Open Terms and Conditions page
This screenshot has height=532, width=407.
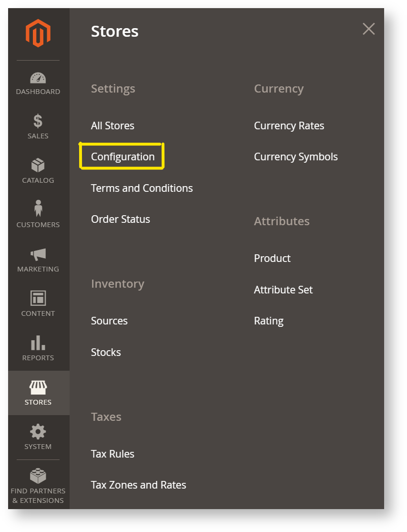click(142, 188)
